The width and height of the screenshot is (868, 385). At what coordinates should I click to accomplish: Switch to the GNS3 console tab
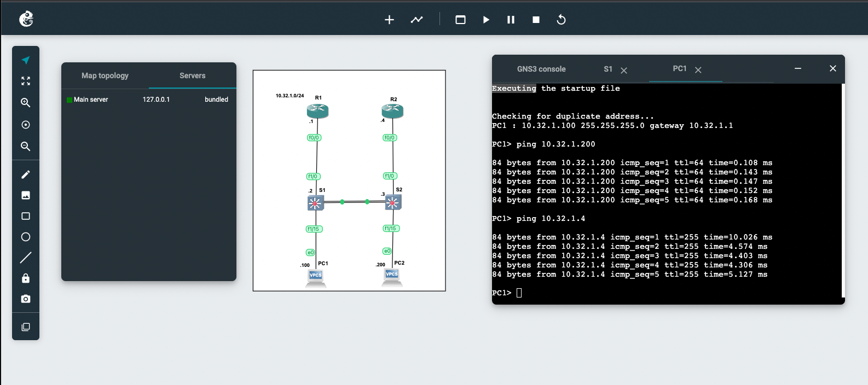(x=541, y=69)
